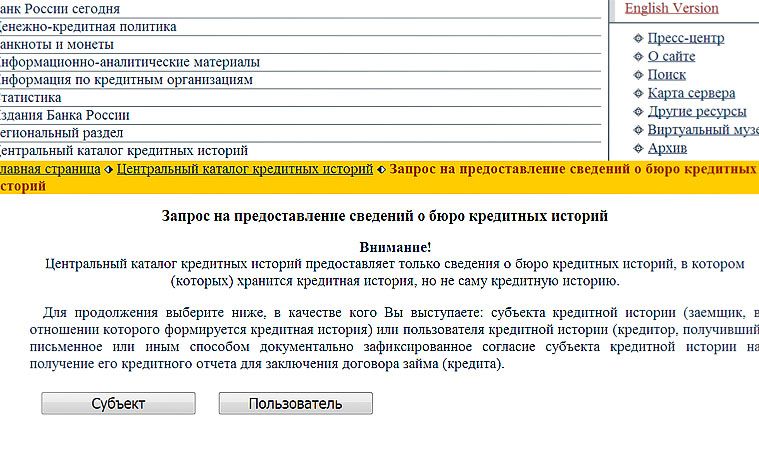Image resolution: width=759 pixels, height=470 pixels.
Task: Open Информационно-аналитические материалы menu item
Action: (x=129, y=62)
